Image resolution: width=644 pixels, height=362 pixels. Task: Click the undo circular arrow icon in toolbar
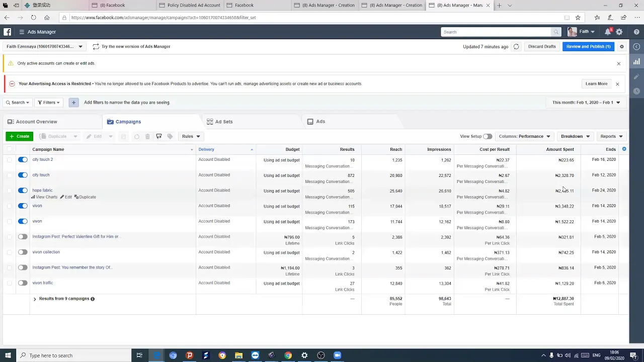136,136
